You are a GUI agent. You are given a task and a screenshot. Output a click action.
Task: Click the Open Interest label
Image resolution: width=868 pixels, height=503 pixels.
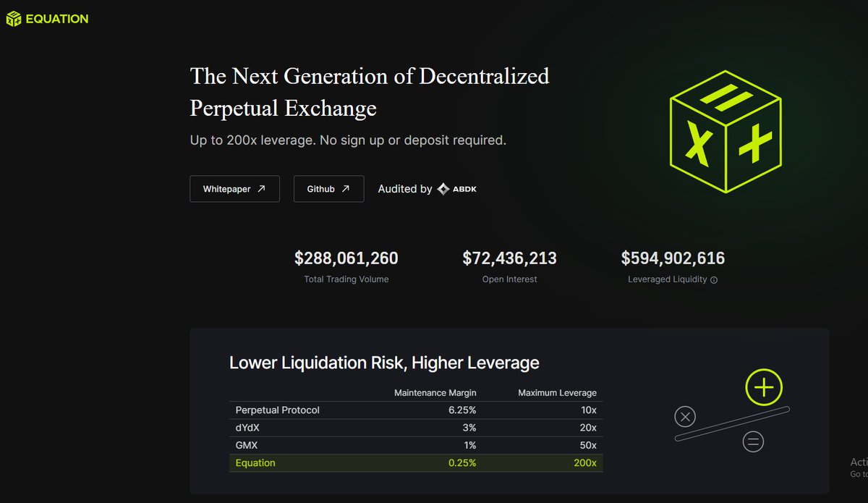click(510, 279)
